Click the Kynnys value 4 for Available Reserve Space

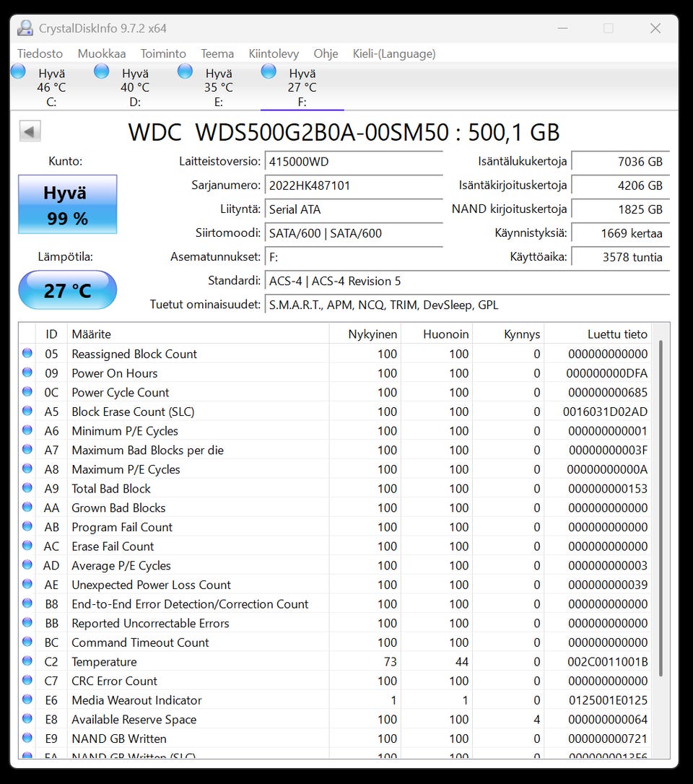tap(536, 720)
